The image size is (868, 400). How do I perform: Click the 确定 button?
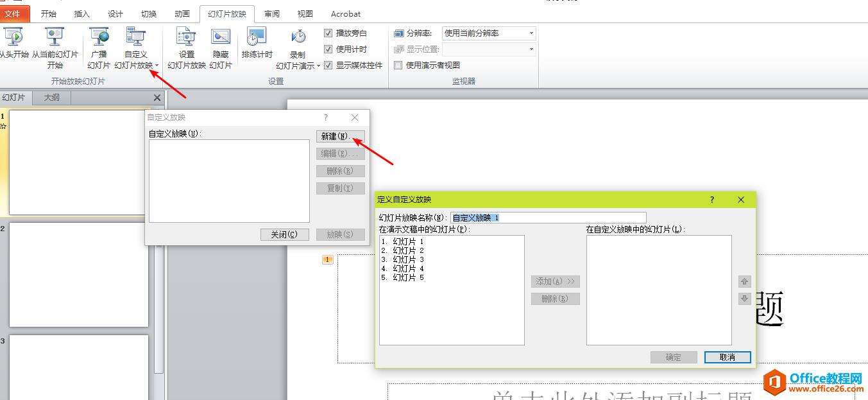tap(674, 357)
